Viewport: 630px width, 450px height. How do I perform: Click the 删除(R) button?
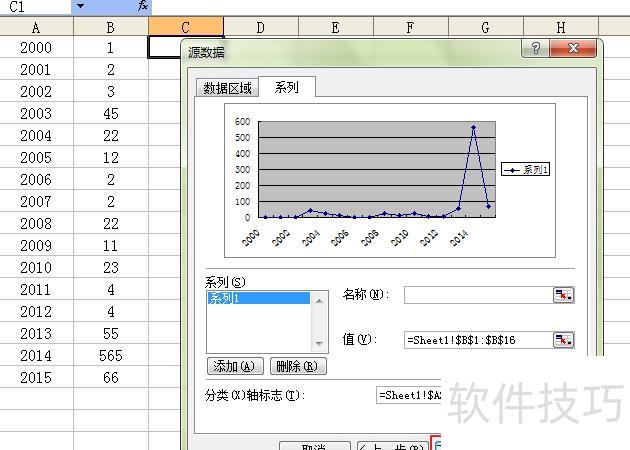coord(298,366)
